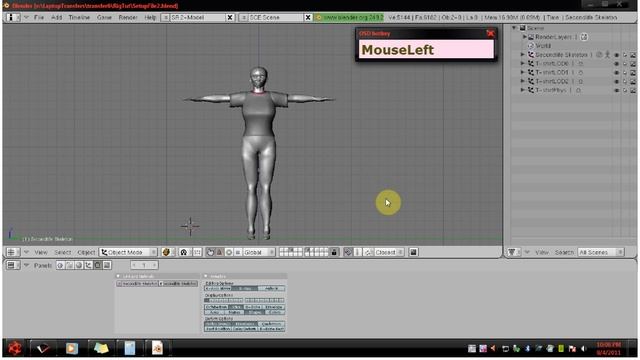The image size is (640, 360).
Task: Toggle the snap magnet icon in 3D header
Action: 348,252
